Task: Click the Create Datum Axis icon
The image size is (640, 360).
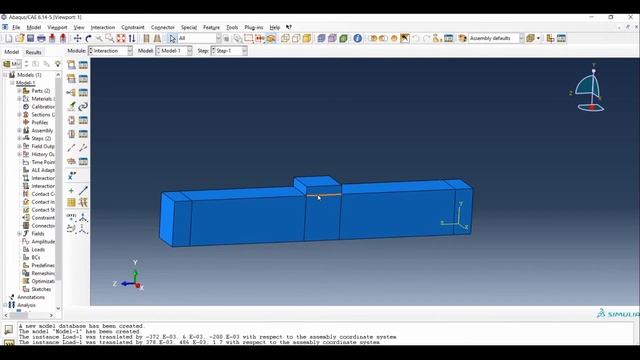Action: tap(83, 191)
